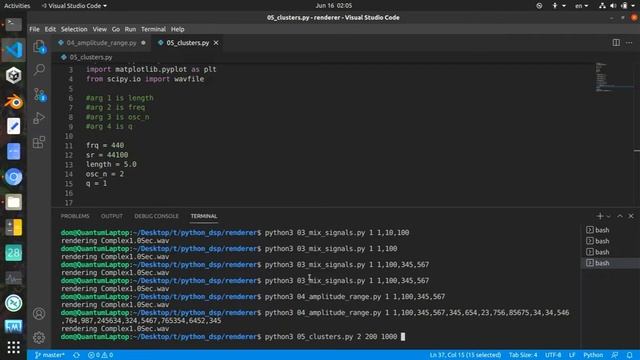Open the Extensions view
640x360 pixels.
(39, 142)
